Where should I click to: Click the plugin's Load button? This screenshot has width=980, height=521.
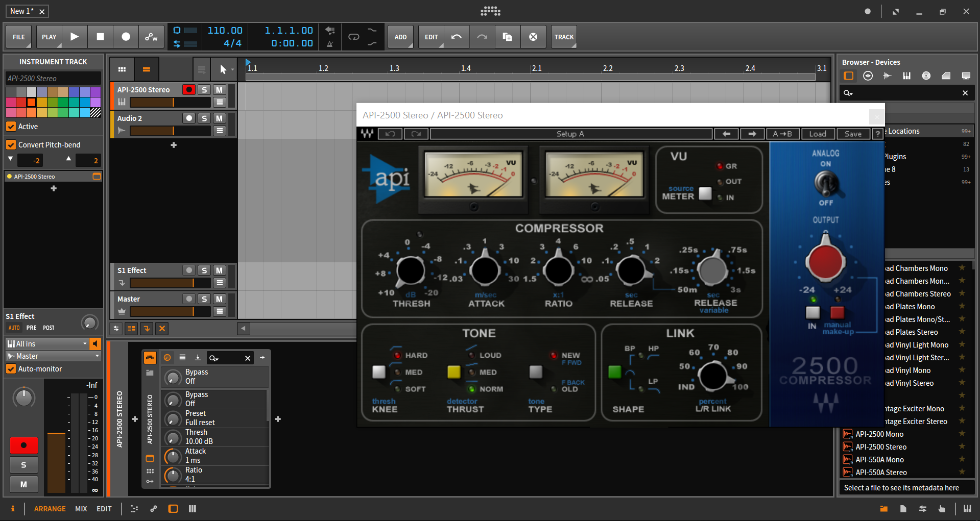817,134
